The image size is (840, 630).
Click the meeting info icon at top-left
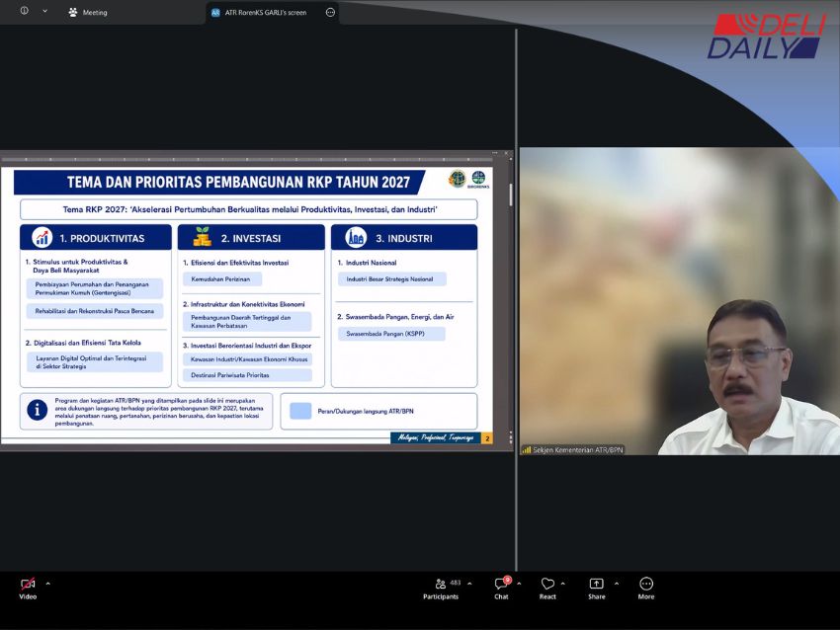pos(25,11)
